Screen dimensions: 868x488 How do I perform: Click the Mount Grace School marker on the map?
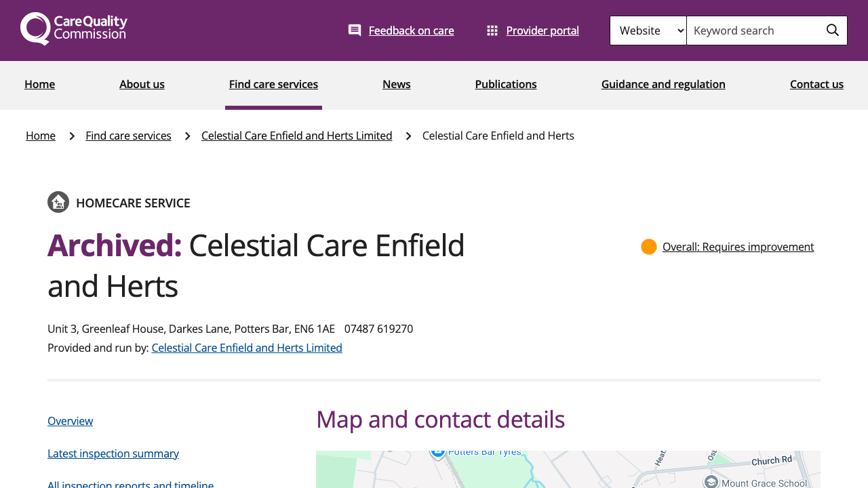coord(712,482)
